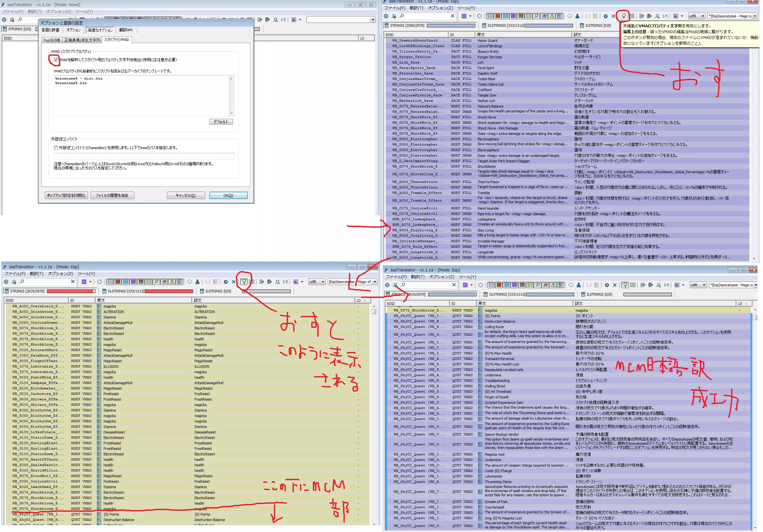
Task: Expand image icon dropdown in bottom-right window toolbar
Action: (683, 285)
